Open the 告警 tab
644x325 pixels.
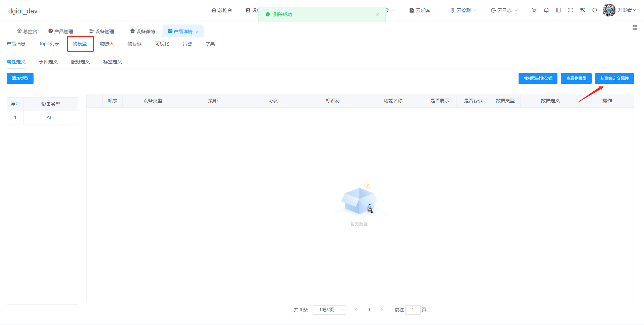[x=187, y=44]
